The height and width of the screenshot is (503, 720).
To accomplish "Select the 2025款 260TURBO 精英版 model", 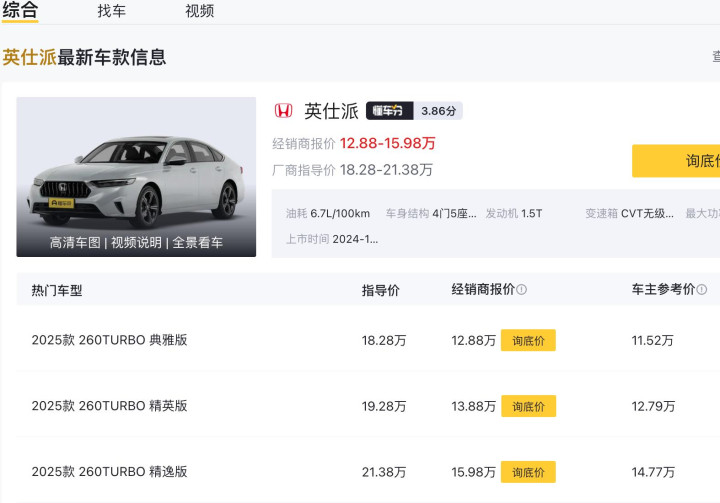I will 109,406.
